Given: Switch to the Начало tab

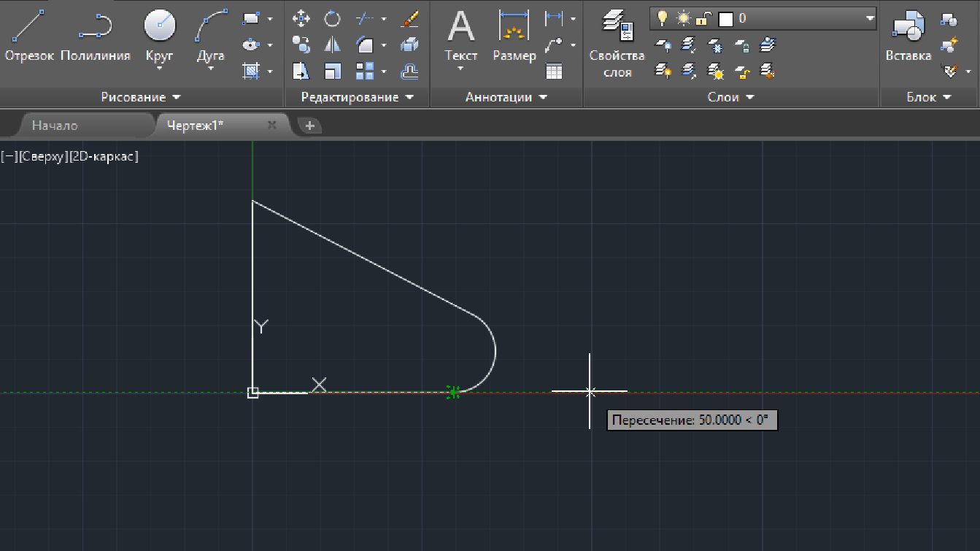Looking at the screenshot, I should pyautogui.click(x=55, y=126).
